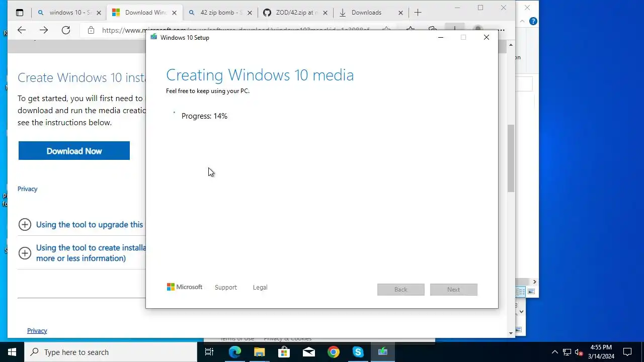Click Explorer horizontal scrollbar right arrow

[534, 282]
